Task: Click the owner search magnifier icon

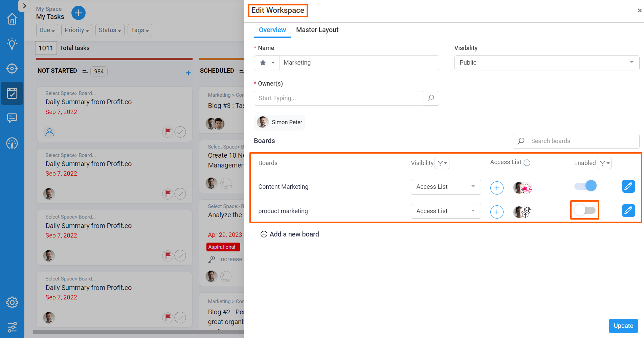Action: 431,98
